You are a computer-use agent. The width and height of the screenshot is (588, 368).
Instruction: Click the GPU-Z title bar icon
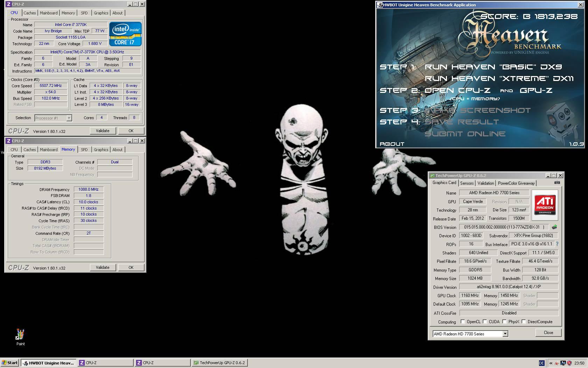pos(432,176)
